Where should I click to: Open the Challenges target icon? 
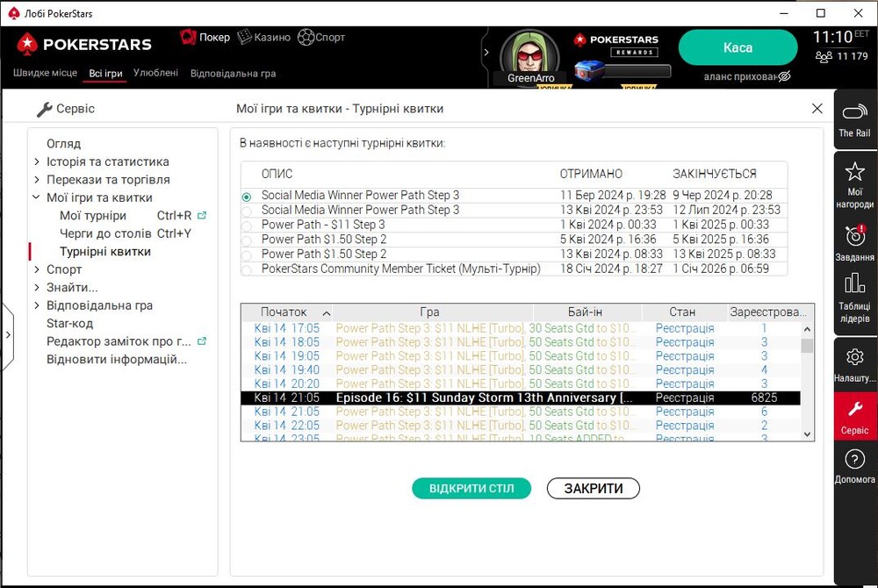(x=855, y=235)
